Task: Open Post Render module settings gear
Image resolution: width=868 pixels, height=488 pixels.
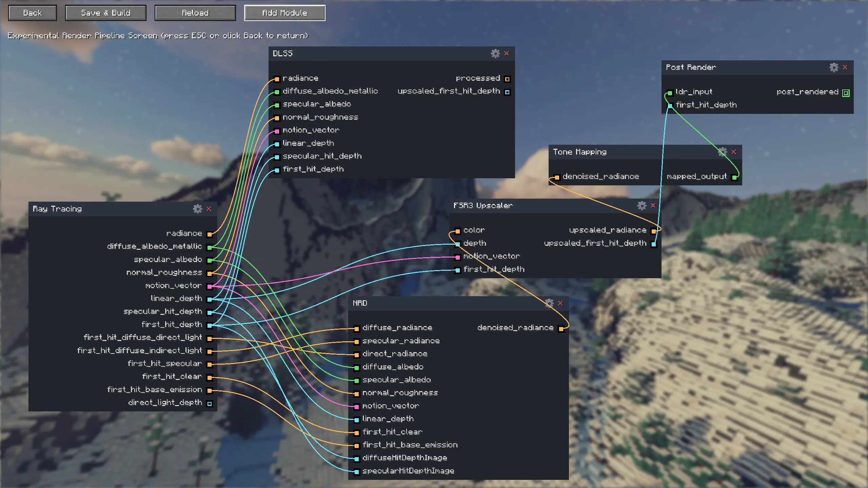Action: click(x=834, y=67)
